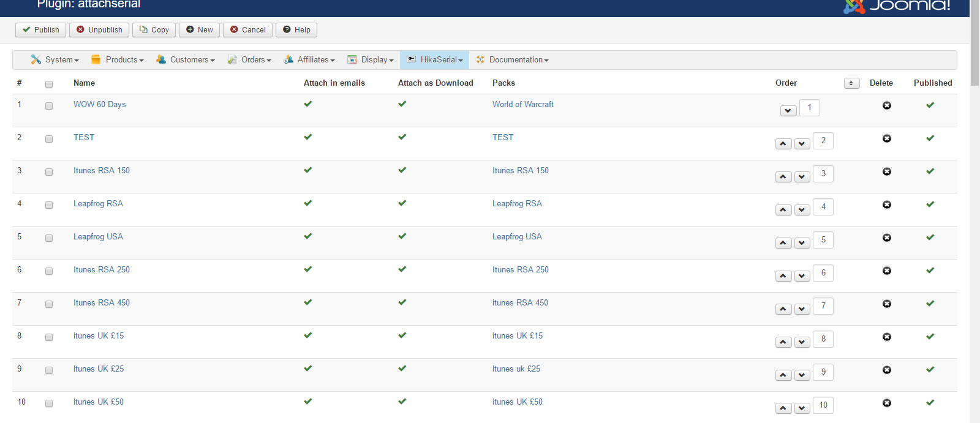980x423 pixels.
Task: Open the HikaSerial dropdown
Action: (x=435, y=60)
